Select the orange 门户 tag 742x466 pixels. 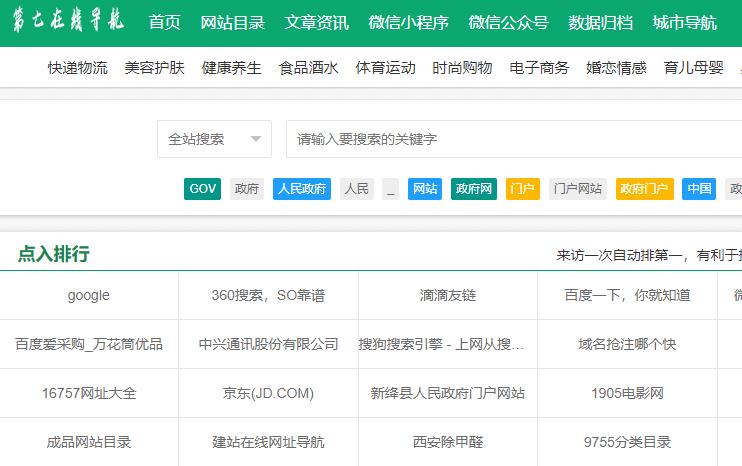tap(523, 189)
